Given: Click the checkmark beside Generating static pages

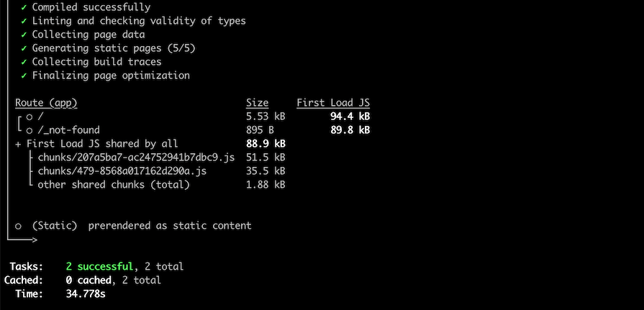Looking at the screenshot, I should point(24,48).
